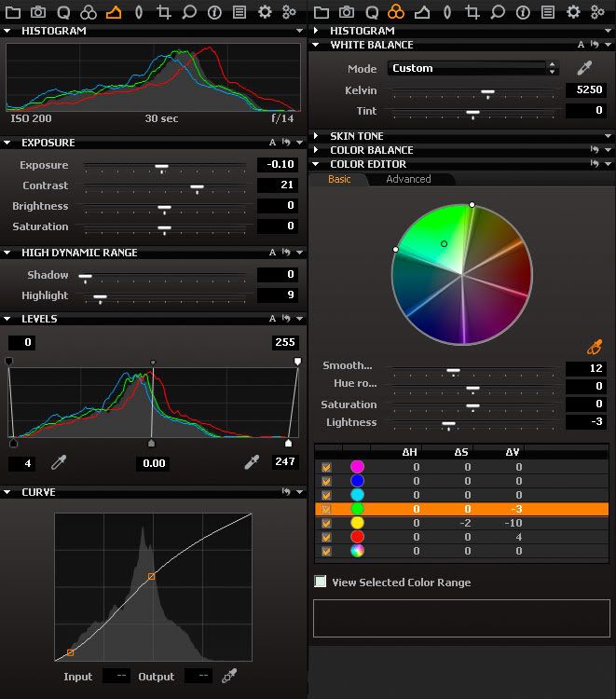616x699 pixels.
Task: Click the Levels midtone value field 0.00
Action: (154, 463)
